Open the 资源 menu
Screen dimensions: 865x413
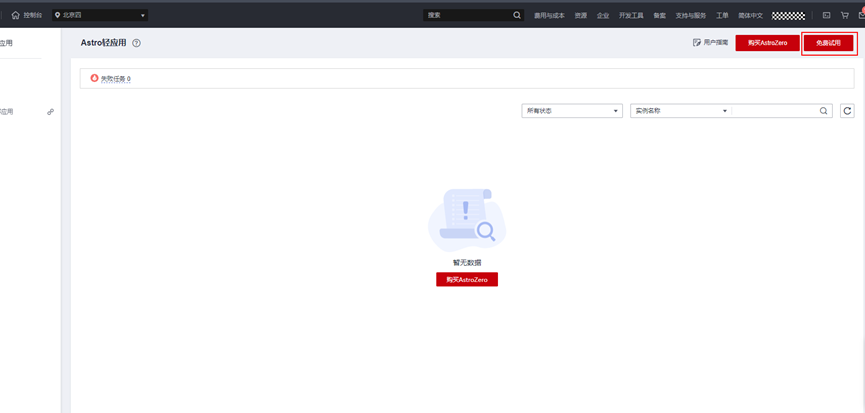click(580, 15)
